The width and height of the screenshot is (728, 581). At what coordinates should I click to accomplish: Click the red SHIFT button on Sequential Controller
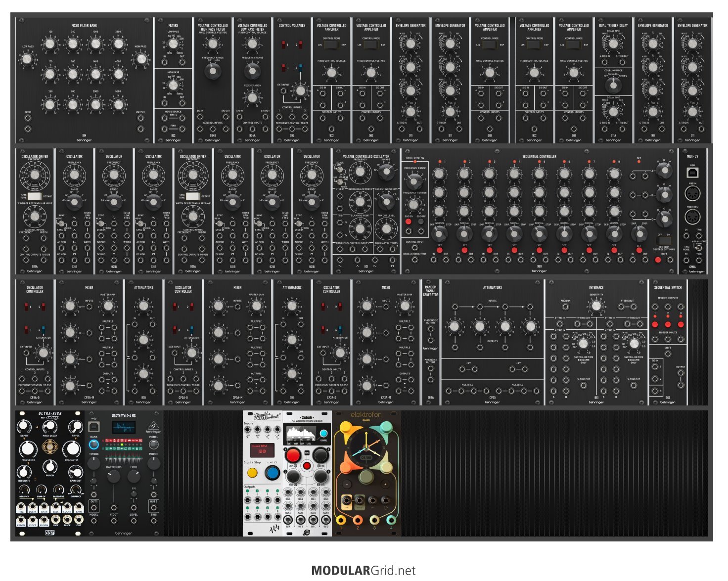657,260
